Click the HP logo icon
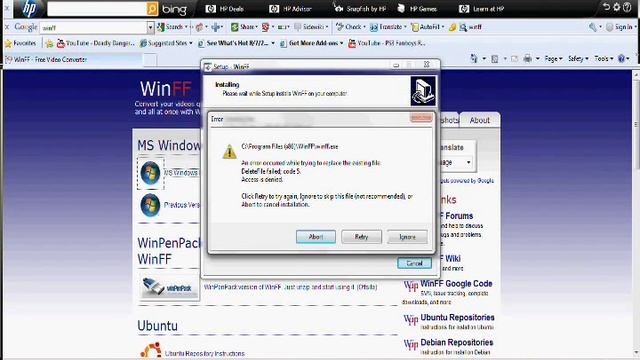This screenshot has width=640, height=360. click(29, 9)
